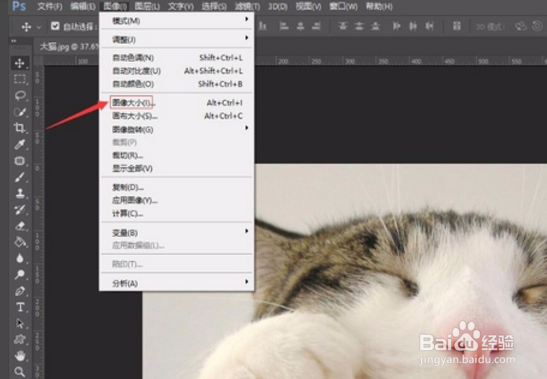The image size is (547, 379).
Task: Expand the 变量(B) submenu
Action: (177, 232)
